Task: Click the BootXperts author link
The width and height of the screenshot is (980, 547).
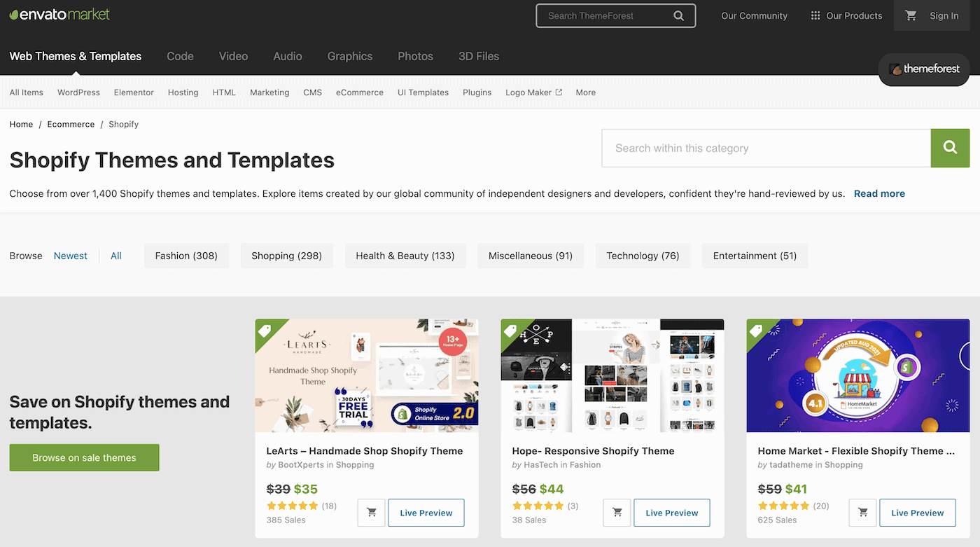Action: coord(301,465)
